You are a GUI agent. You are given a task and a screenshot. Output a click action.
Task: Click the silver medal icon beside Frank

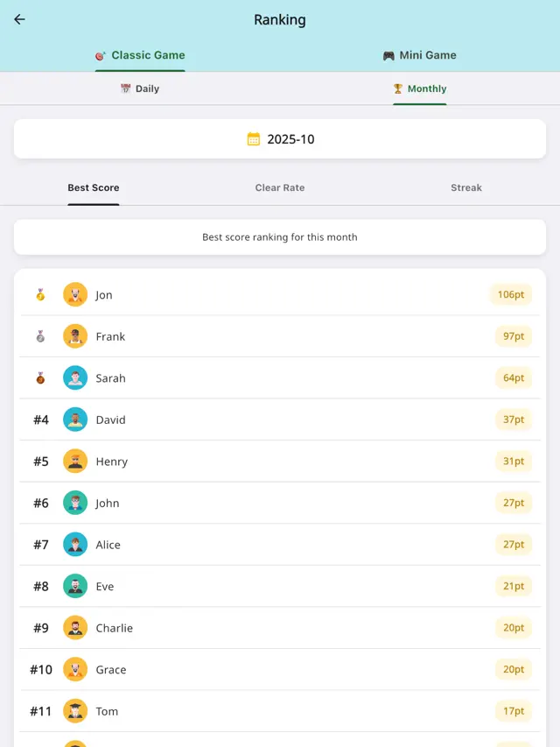pyautogui.click(x=38, y=336)
